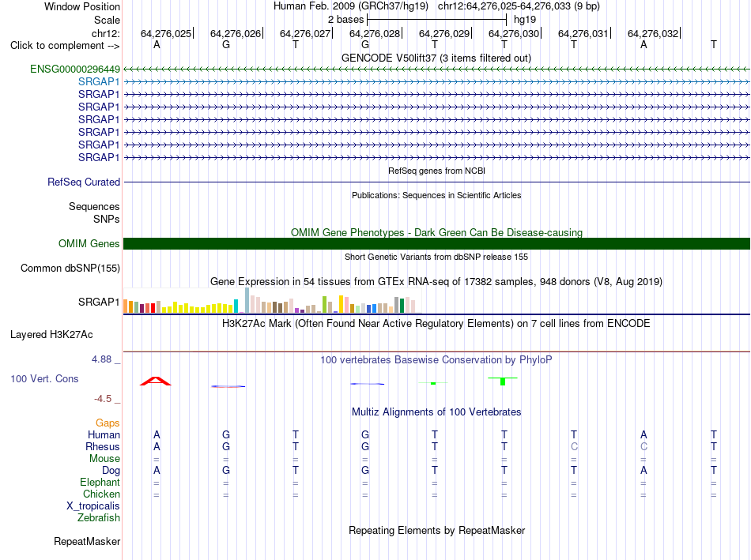This screenshot has width=751, height=560.
Task: Click the Layered H3K27Ac track label
Action: [x=51, y=335]
